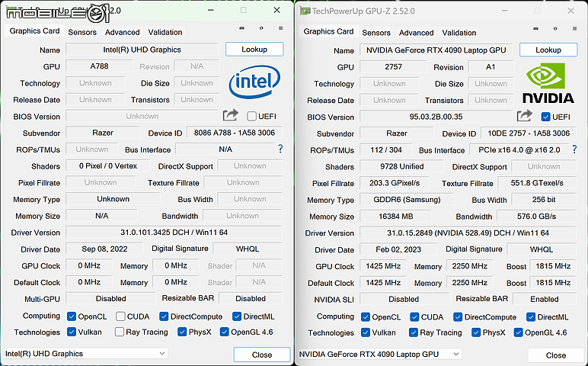
Task: Open the hamburger menu in Intel GPU-Z window
Action: [280, 28]
